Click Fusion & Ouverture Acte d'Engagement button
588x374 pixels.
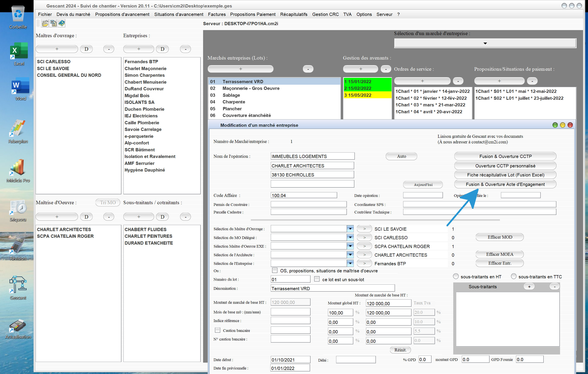click(505, 184)
